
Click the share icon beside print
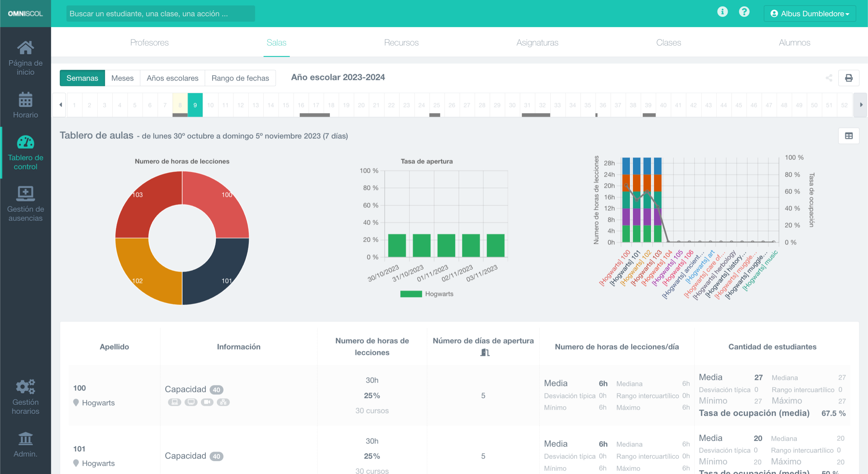pyautogui.click(x=829, y=78)
